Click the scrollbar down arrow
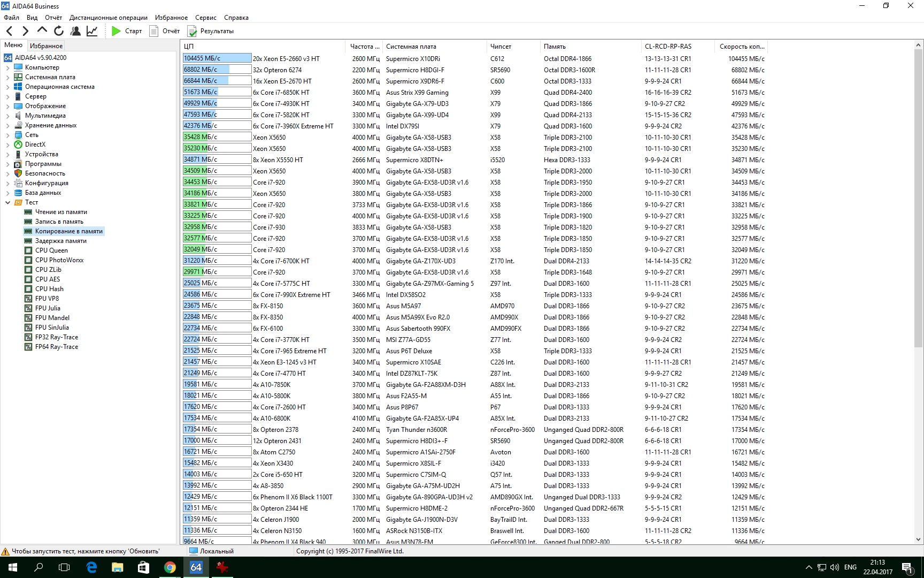The width and height of the screenshot is (924, 578). [x=919, y=539]
